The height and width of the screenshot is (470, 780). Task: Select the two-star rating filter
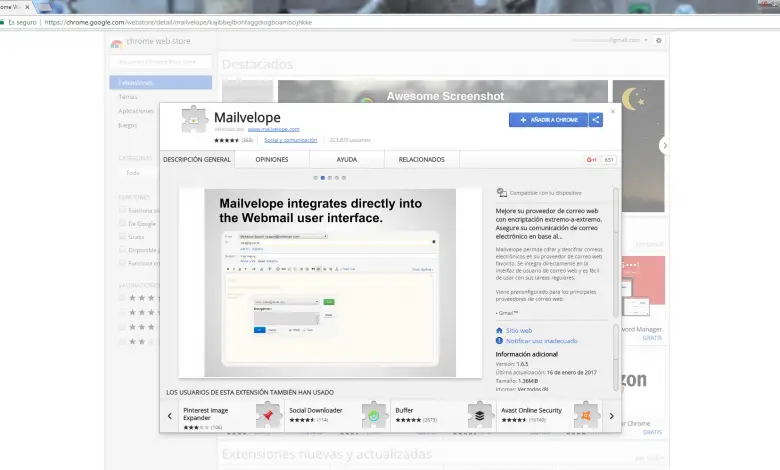122,341
